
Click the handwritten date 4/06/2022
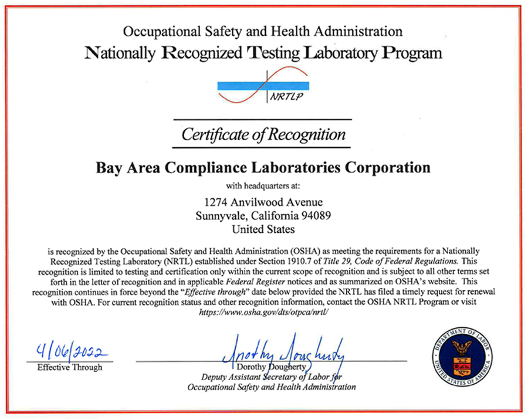[72, 351]
